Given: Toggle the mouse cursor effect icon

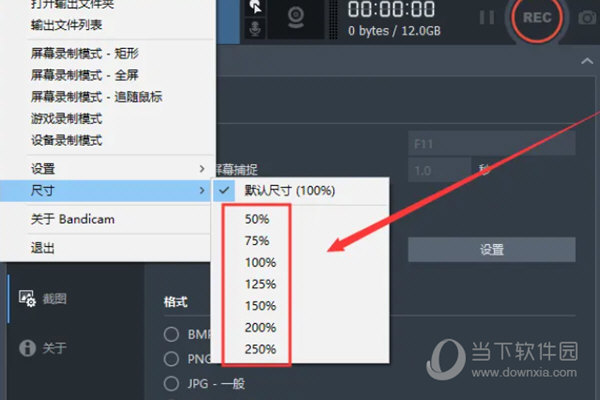Looking at the screenshot, I should tap(256, 7).
